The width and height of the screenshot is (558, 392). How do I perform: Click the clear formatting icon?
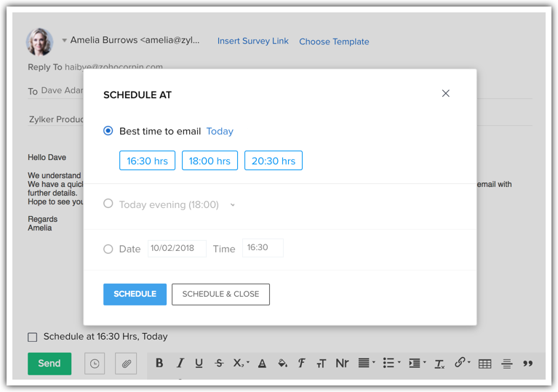[439, 364]
